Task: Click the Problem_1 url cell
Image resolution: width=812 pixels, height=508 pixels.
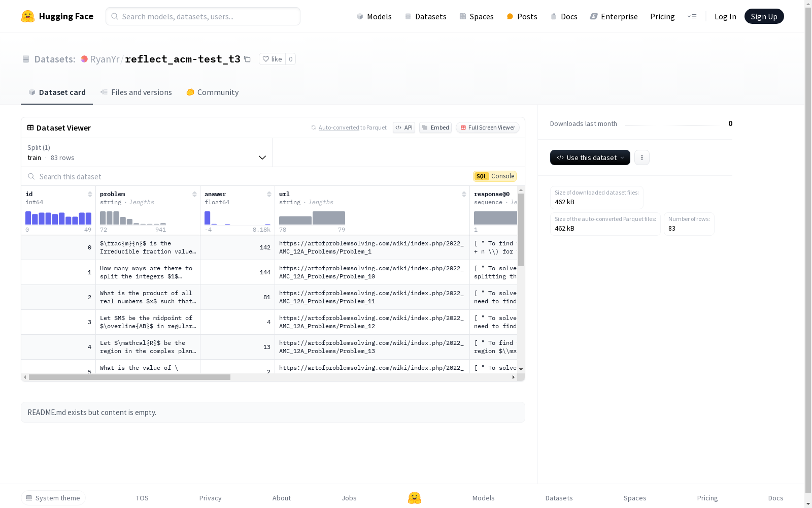Action: 372,247
